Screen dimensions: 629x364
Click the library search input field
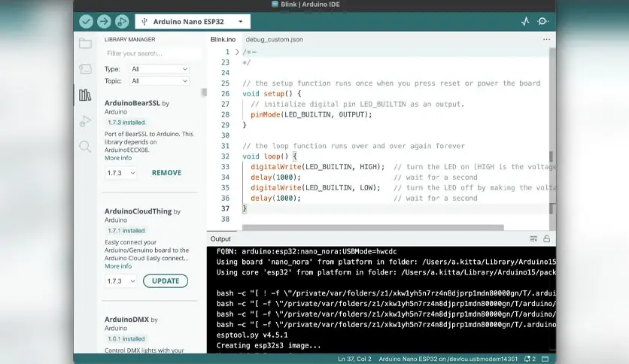pos(152,53)
